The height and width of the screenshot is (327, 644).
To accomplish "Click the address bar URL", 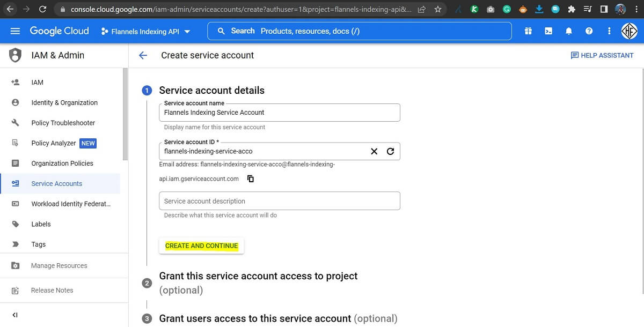I will coord(241,9).
